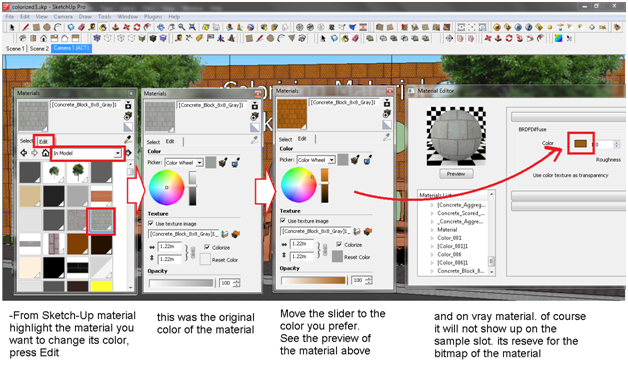628x366 pixels.
Task: Expand [Concrete_Aggreg... in Materials List
Action: [432, 205]
